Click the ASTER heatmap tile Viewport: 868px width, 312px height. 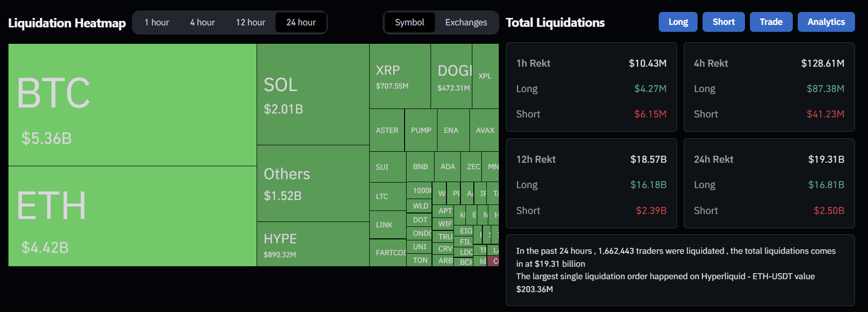[x=387, y=130]
